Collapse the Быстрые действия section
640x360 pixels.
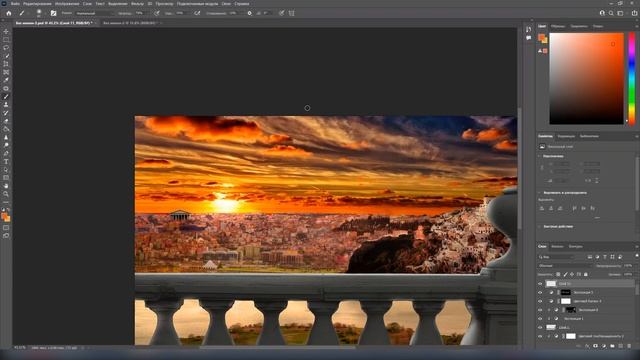(540, 227)
